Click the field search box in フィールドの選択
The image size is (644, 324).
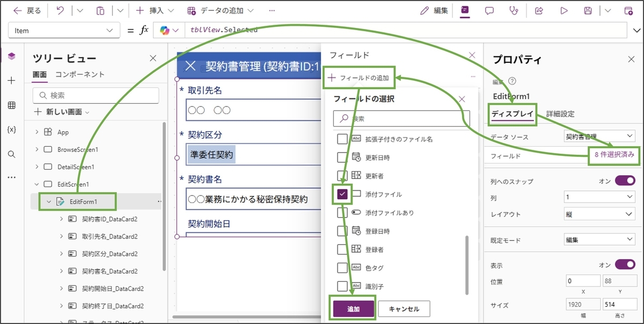(401, 118)
